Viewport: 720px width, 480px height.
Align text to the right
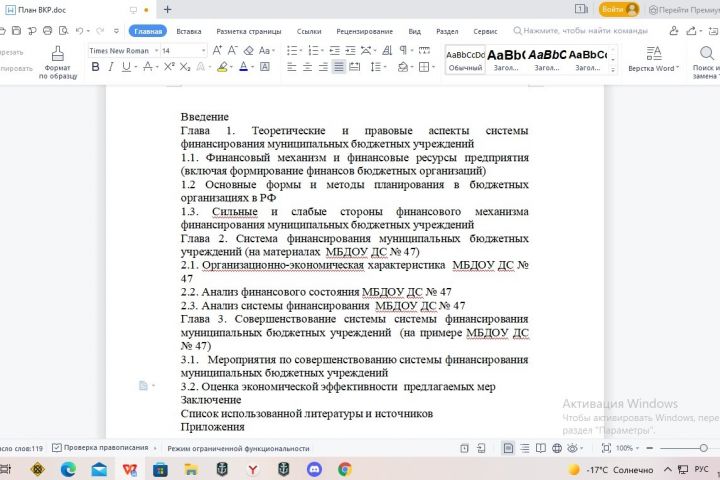coord(323,68)
